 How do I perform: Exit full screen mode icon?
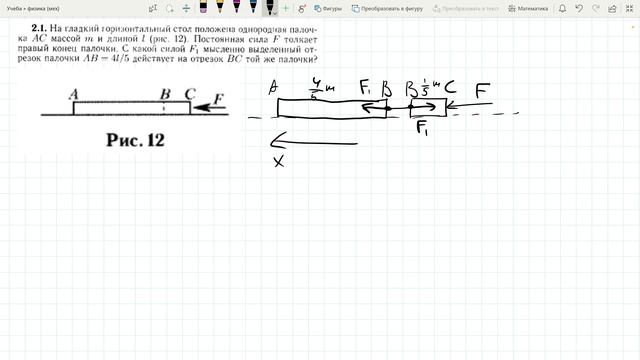pyautogui.click(x=629, y=8)
